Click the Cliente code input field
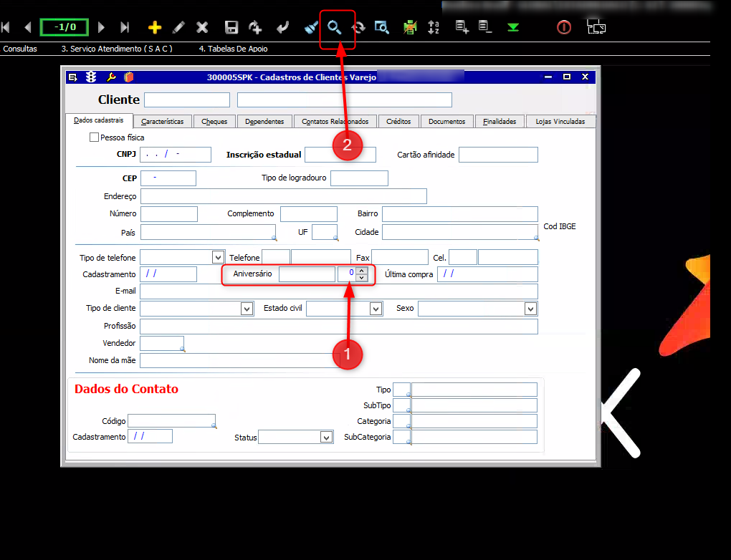Image resolution: width=731 pixels, height=560 pixels. coord(187,100)
